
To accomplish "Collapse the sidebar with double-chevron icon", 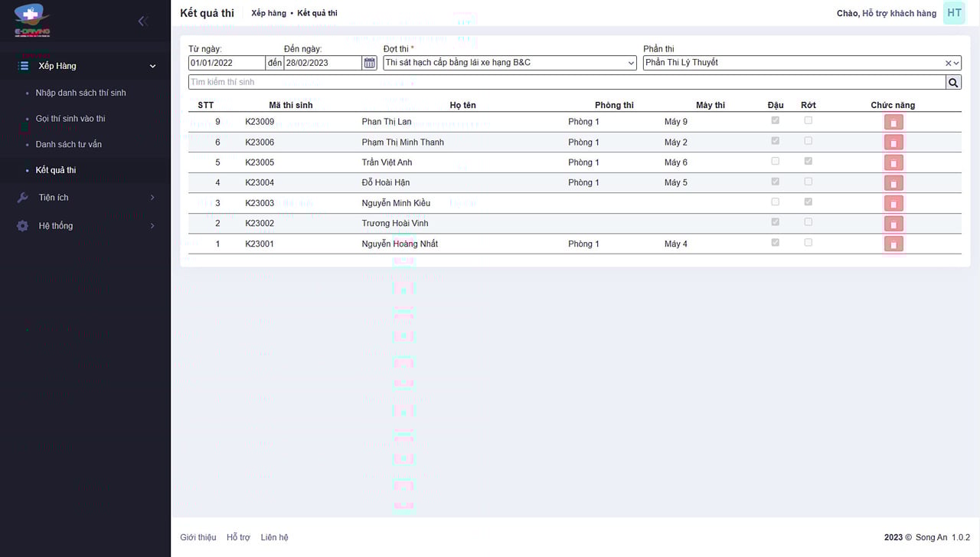I will click(142, 21).
